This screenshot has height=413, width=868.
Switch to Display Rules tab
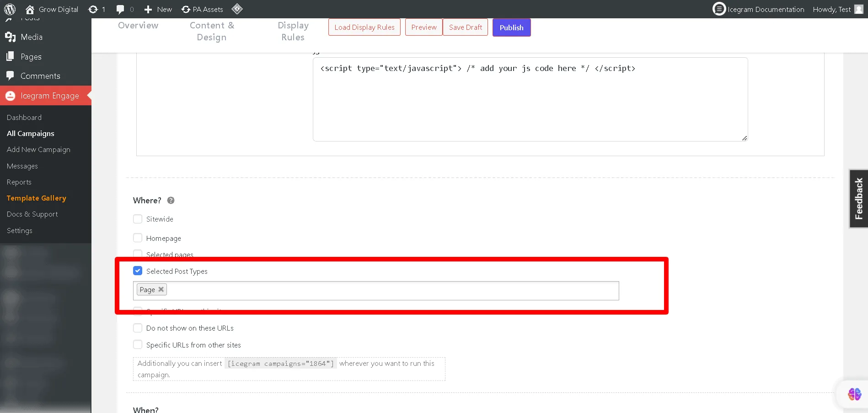tap(293, 31)
